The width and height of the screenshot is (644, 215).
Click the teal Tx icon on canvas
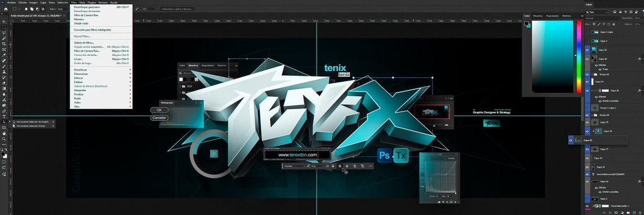click(x=401, y=156)
